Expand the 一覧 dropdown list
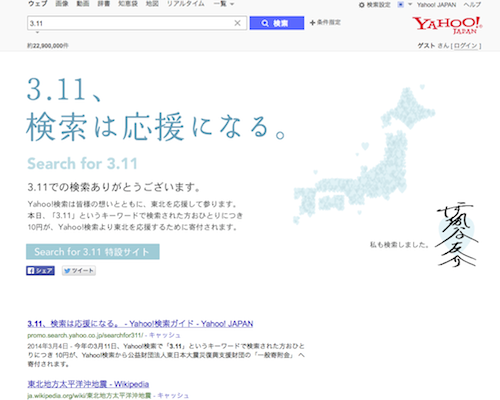This screenshot has height=400, width=500. [224, 4]
